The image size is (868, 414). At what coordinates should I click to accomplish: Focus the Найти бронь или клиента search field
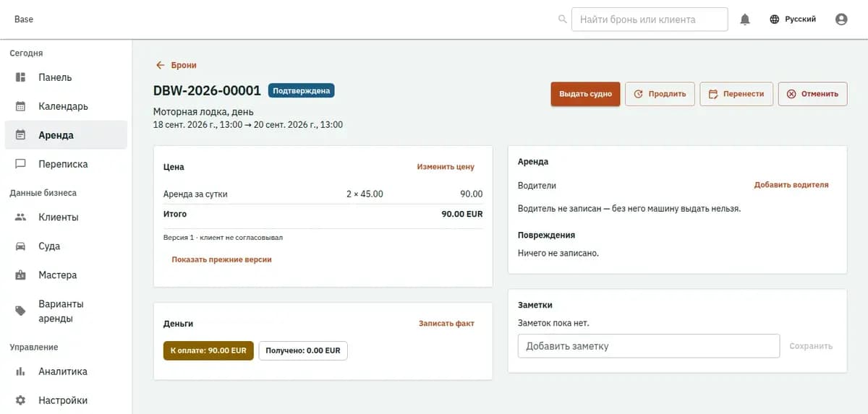pos(650,20)
